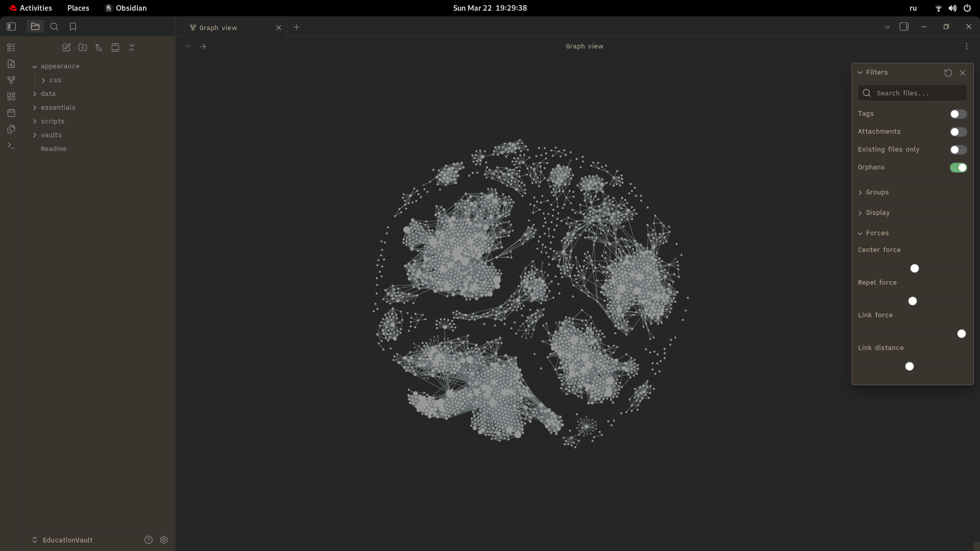Open the Places menu
This screenshot has width=980, height=551.
point(78,8)
